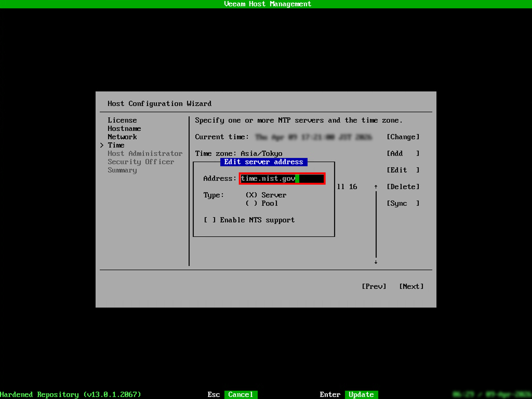Viewport: 532px width, 399px height.
Task: Select the Network step in wizard menu
Action: click(x=122, y=137)
